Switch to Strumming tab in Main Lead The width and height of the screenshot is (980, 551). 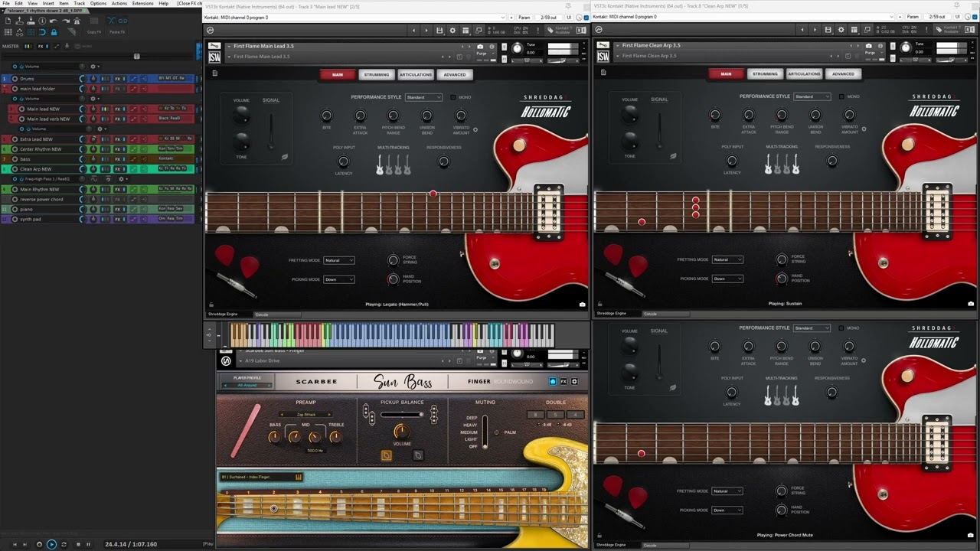[x=376, y=74]
